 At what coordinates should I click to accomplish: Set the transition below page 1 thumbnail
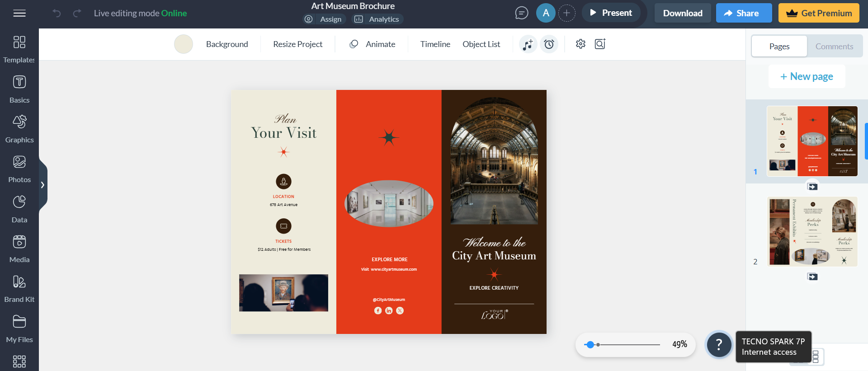click(812, 187)
